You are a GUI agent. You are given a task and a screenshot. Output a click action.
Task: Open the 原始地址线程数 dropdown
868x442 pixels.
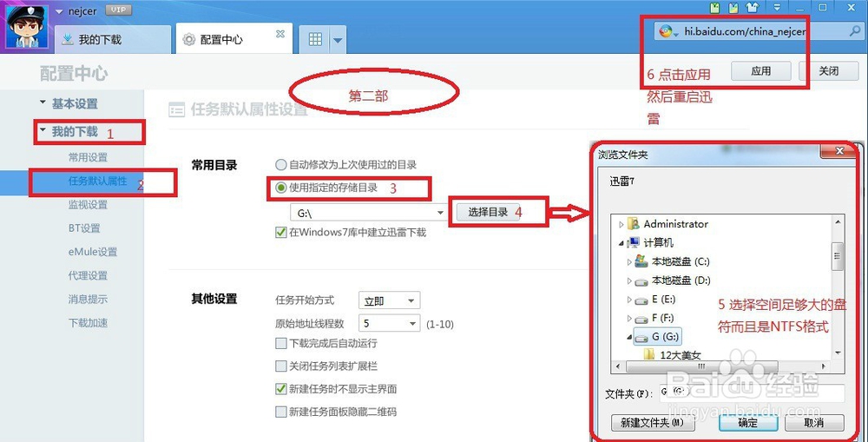point(390,323)
